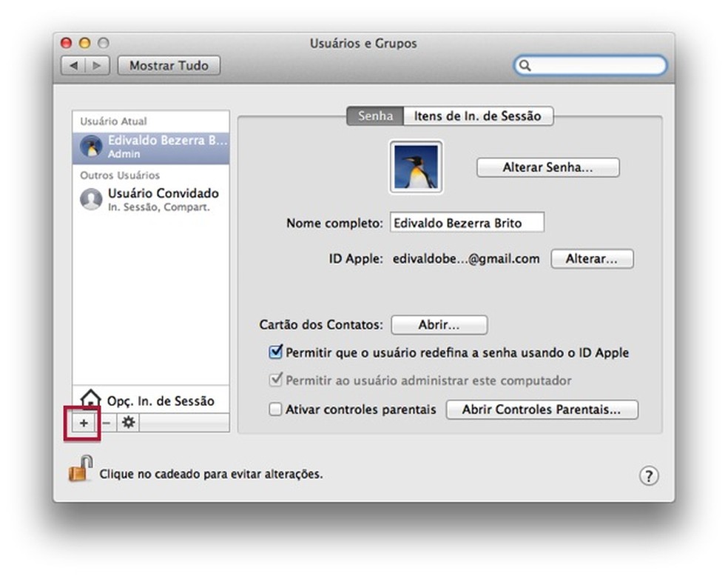Click the unlocked padlock icon
The image size is (728, 576).
81,469
